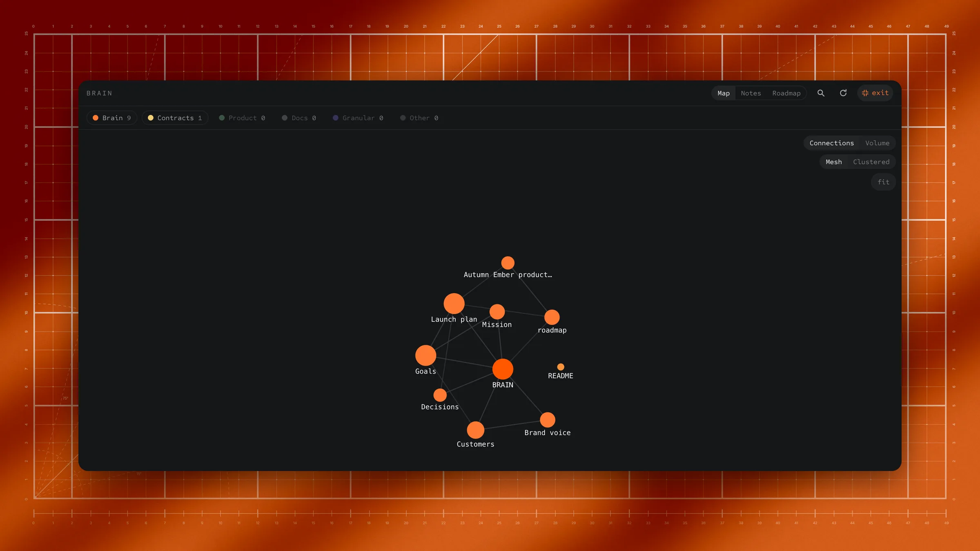This screenshot has height=551, width=980.
Task: Select Mesh layout option
Action: pyautogui.click(x=833, y=162)
